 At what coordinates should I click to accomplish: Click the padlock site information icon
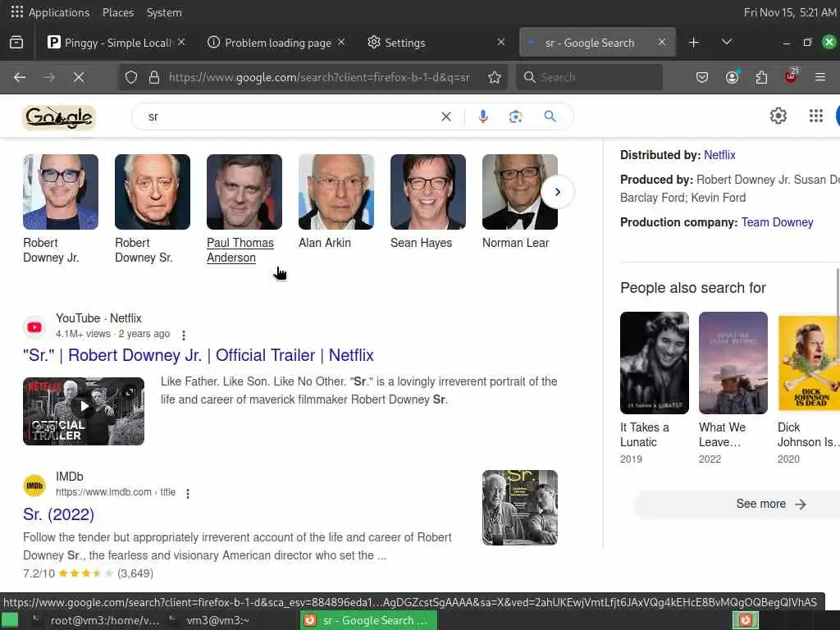[154, 77]
